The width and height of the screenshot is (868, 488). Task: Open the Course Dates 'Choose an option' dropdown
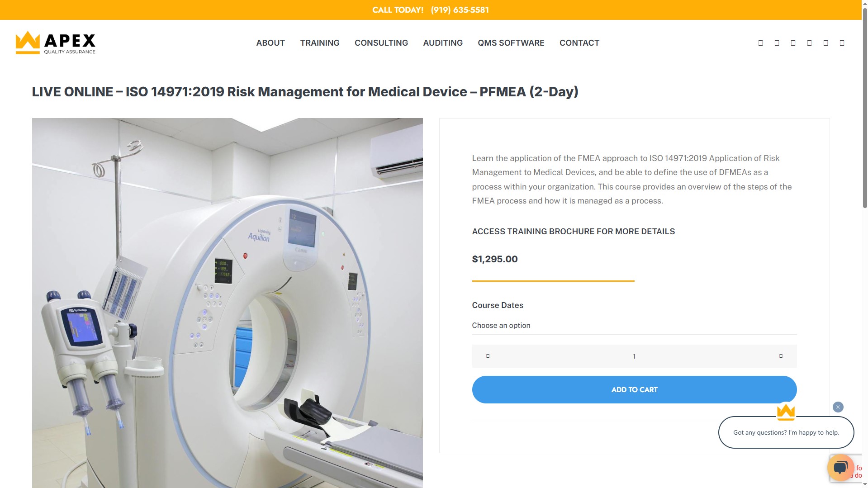click(634, 326)
